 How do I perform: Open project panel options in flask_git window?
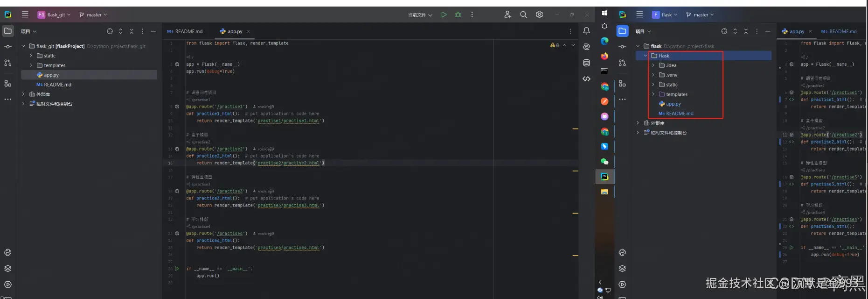(142, 31)
